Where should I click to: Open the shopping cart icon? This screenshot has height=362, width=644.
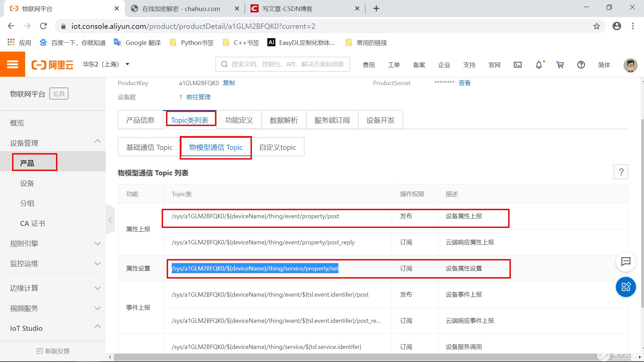[x=560, y=65]
